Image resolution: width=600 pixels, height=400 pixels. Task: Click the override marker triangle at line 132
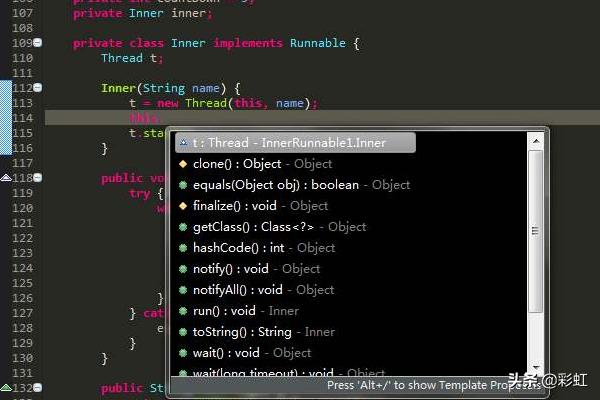coord(6,388)
